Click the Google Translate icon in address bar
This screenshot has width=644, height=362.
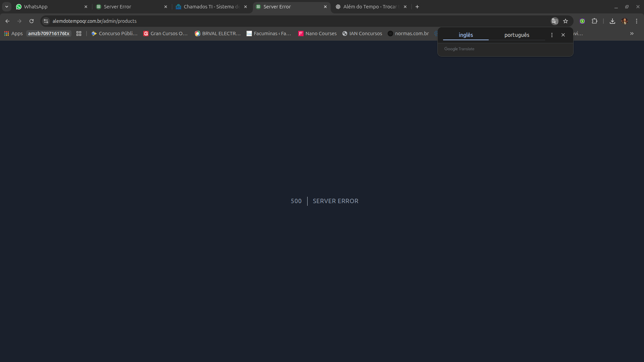(554, 21)
